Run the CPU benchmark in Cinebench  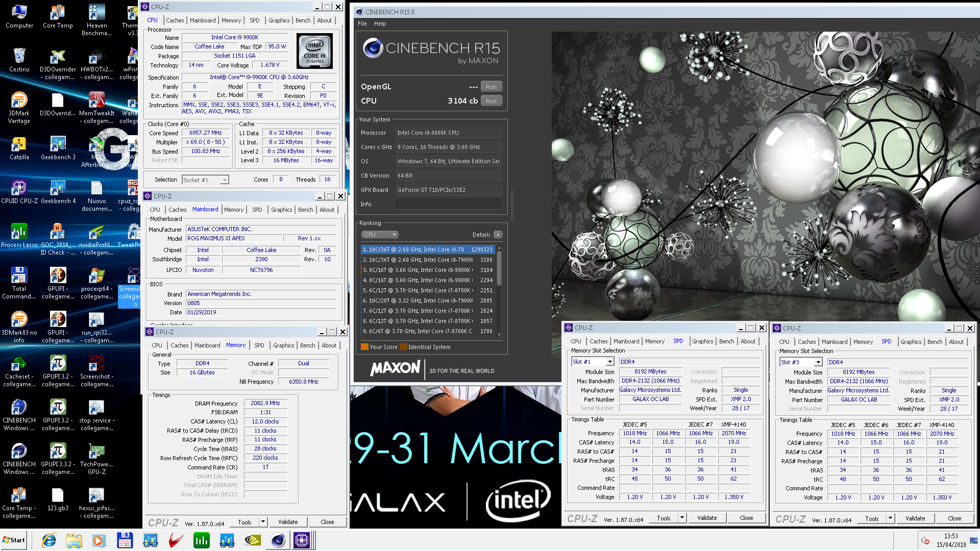click(x=491, y=101)
